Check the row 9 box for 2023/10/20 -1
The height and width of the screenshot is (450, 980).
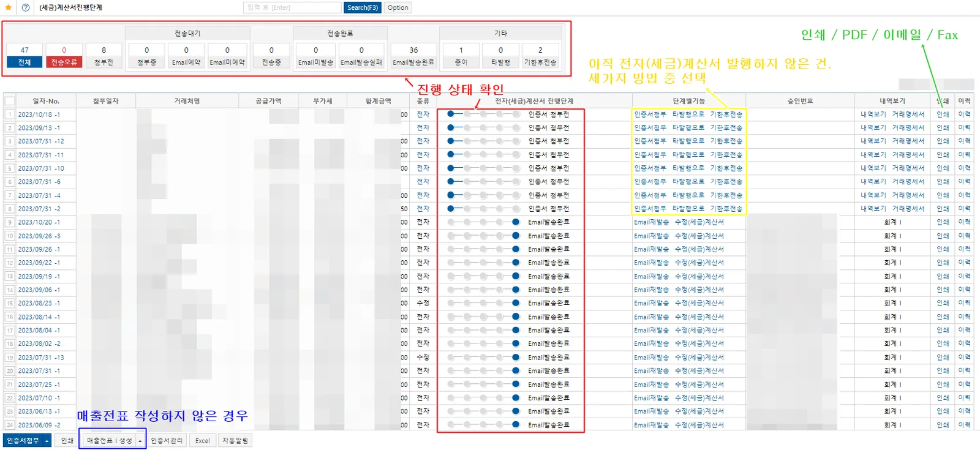point(9,222)
